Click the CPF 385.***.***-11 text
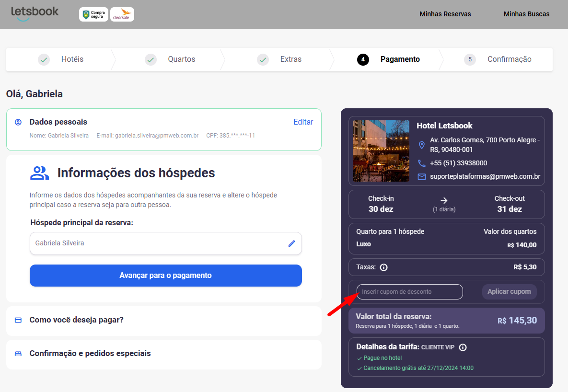568x392 pixels. tap(231, 136)
